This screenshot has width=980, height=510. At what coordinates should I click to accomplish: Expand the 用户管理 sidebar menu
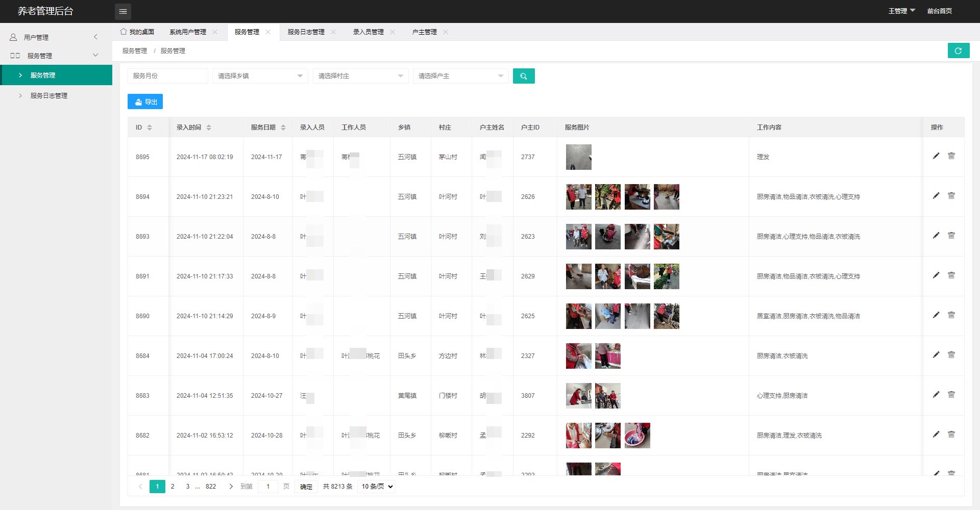pos(55,37)
